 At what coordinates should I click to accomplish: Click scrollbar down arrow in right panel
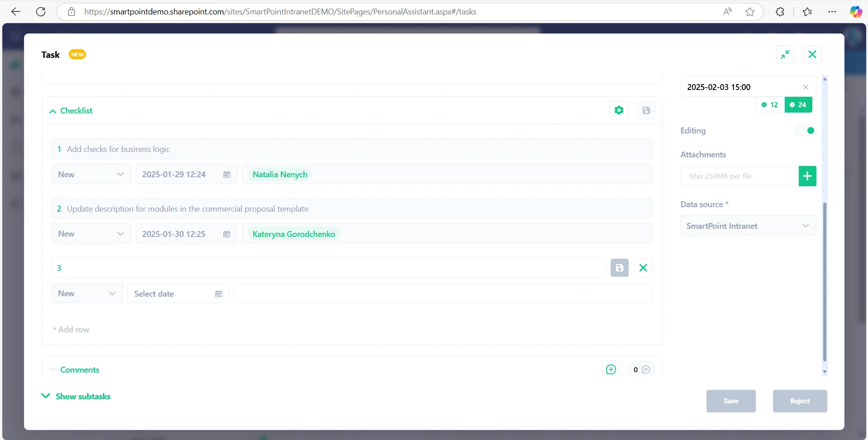click(x=825, y=372)
